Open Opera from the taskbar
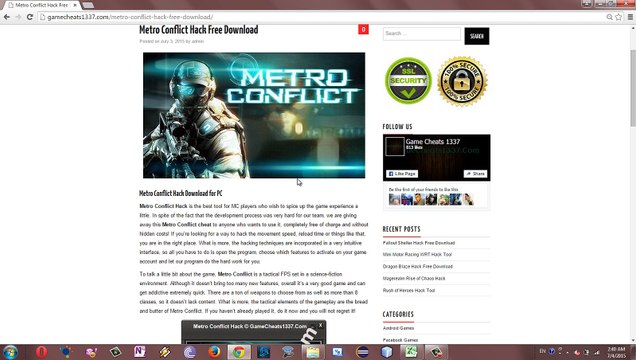The height and width of the screenshot is (360, 636). tap(41, 352)
